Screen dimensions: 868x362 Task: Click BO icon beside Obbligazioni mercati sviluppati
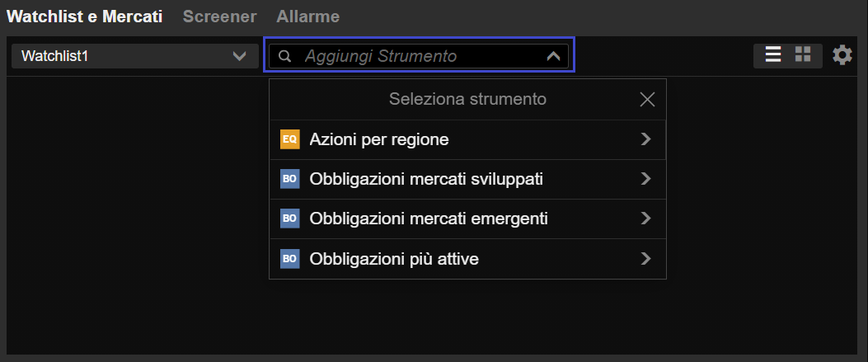(289, 179)
